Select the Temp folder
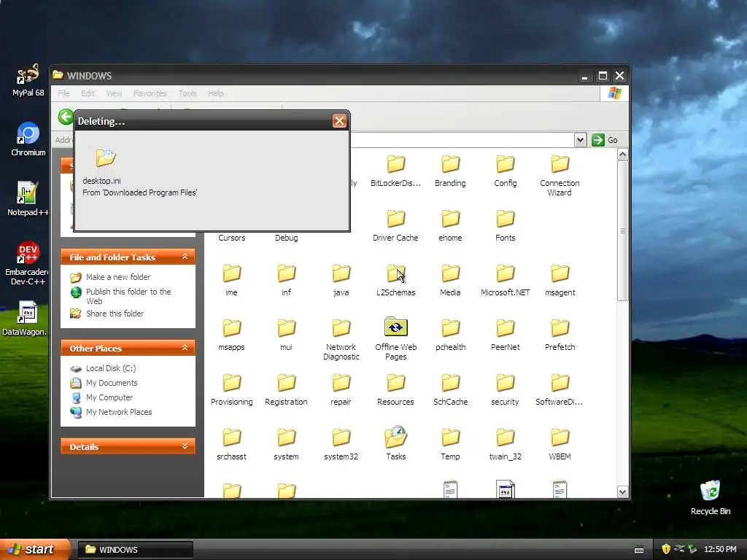This screenshot has height=560, width=747. pyautogui.click(x=450, y=444)
